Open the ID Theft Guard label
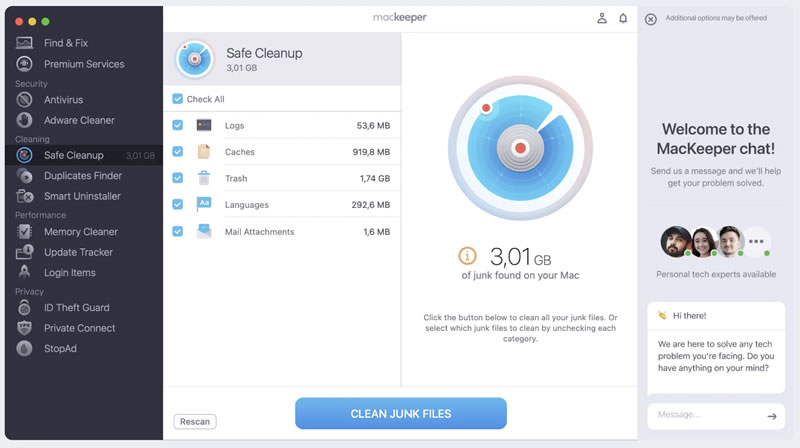The height and width of the screenshot is (448, 800). click(x=77, y=308)
